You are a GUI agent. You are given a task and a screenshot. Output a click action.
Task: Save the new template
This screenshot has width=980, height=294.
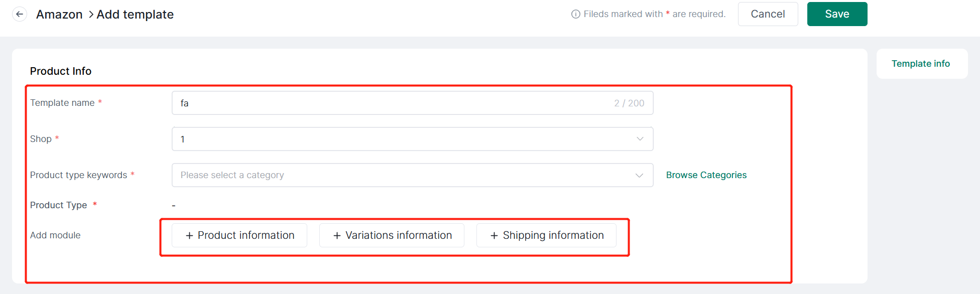tap(837, 14)
